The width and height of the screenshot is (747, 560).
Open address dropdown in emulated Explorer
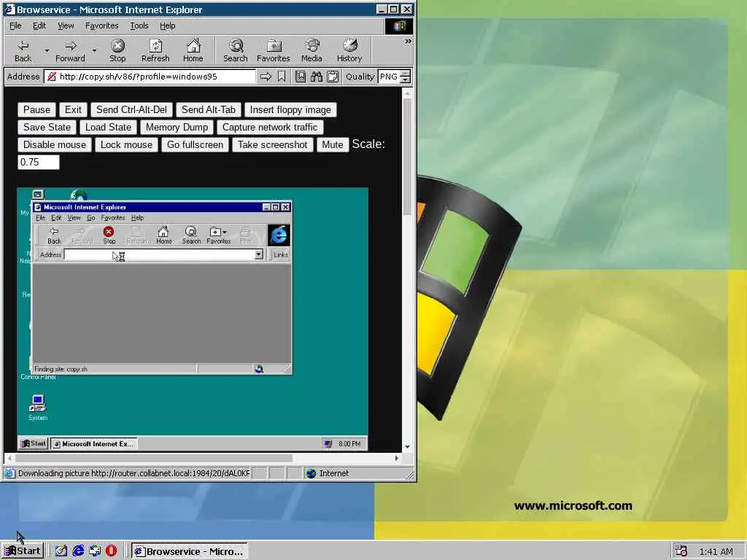[x=259, y=254]
